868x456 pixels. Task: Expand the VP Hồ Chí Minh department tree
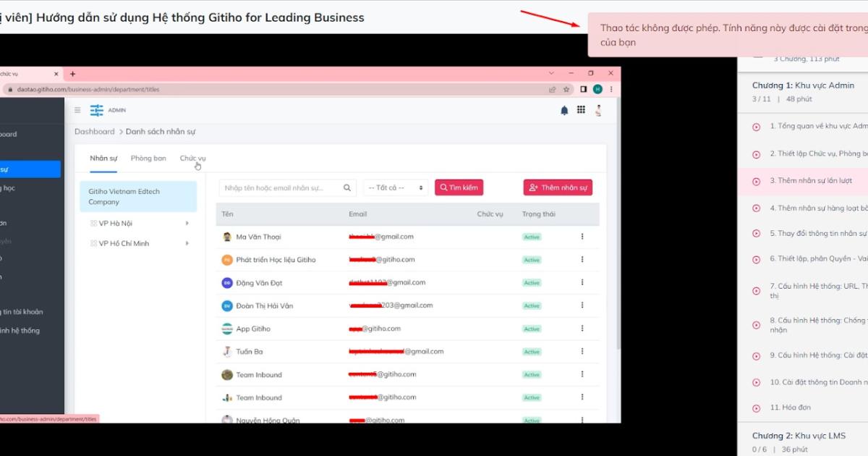click(x=187, y=242)
